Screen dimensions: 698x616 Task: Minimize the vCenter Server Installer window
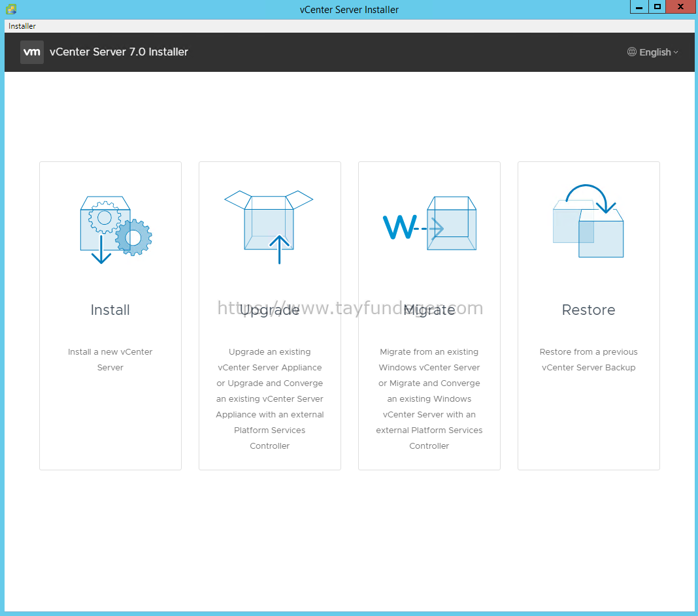pos(639,7)
